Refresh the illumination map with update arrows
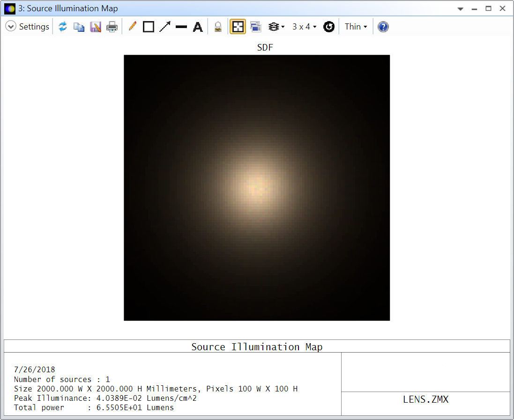 pyautogui.click(x=63, y=27)
